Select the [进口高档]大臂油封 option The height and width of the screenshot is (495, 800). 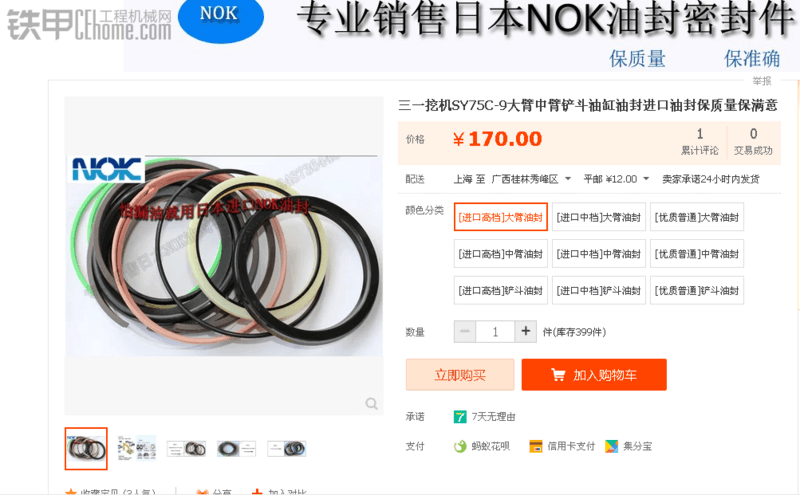point(501,217)
